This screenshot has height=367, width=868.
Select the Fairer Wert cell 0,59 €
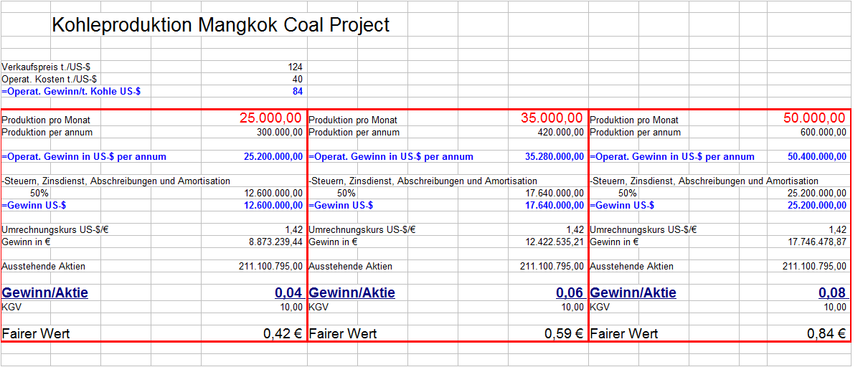(x=564, y=333)
